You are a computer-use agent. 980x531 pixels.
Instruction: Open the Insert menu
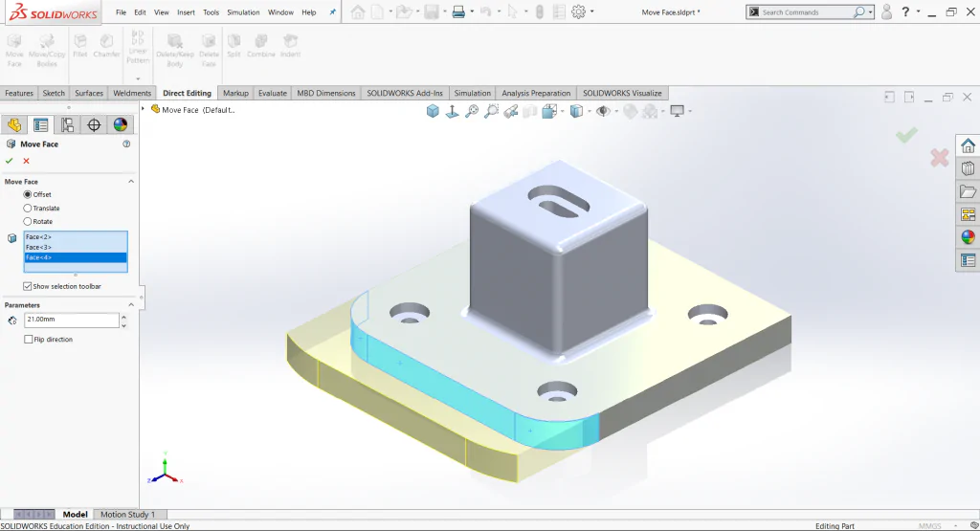[186, 11]
